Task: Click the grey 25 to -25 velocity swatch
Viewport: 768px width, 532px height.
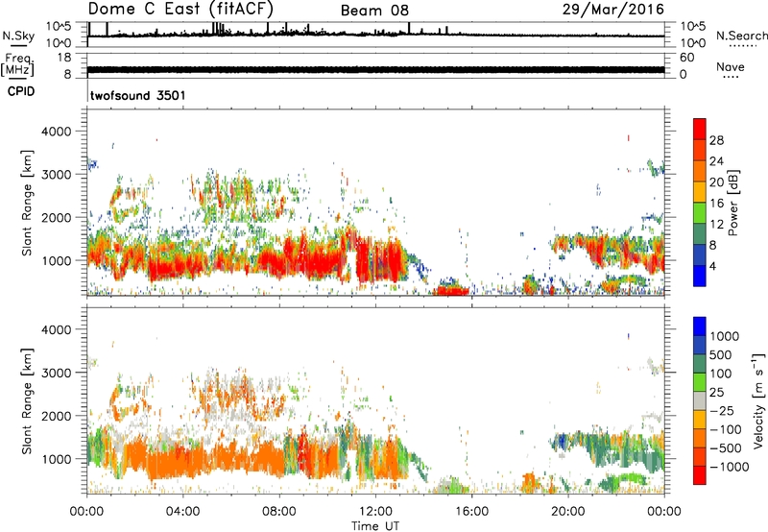Action: tap(700, 400)
